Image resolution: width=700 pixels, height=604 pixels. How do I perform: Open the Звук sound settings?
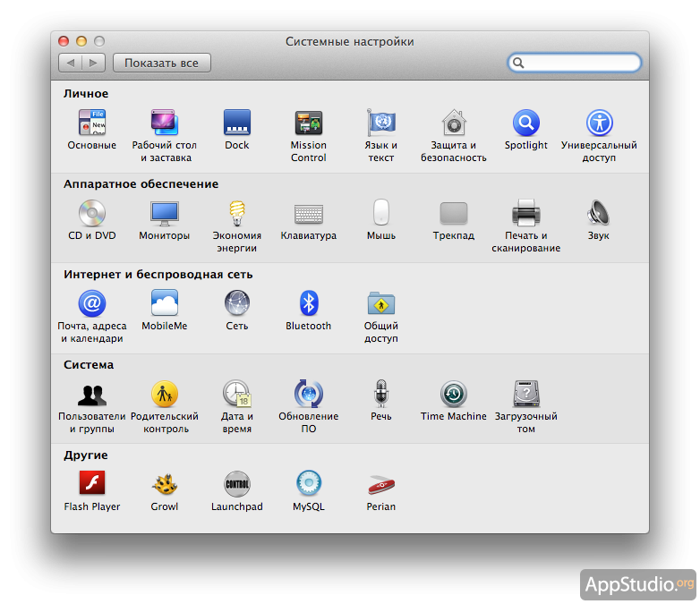(x=598, y=214)
